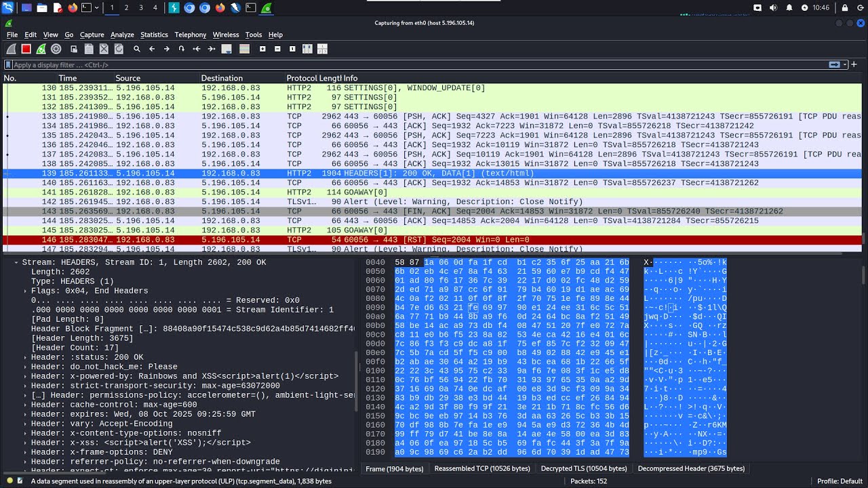Open Kali applications menu dragon icon
Screen dimensions: 868x488
pyautogui.click(x=7, y=7)
